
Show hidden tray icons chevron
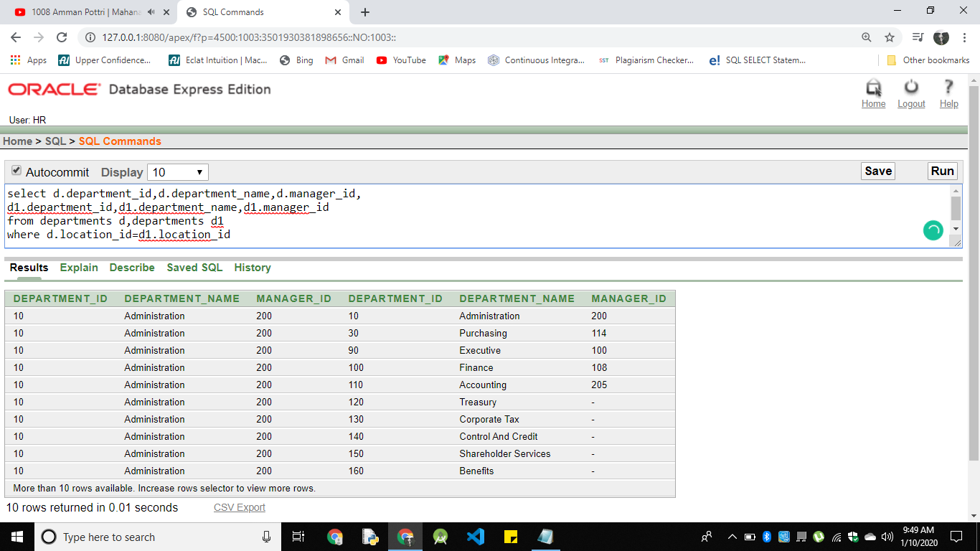tap(732, 537)
